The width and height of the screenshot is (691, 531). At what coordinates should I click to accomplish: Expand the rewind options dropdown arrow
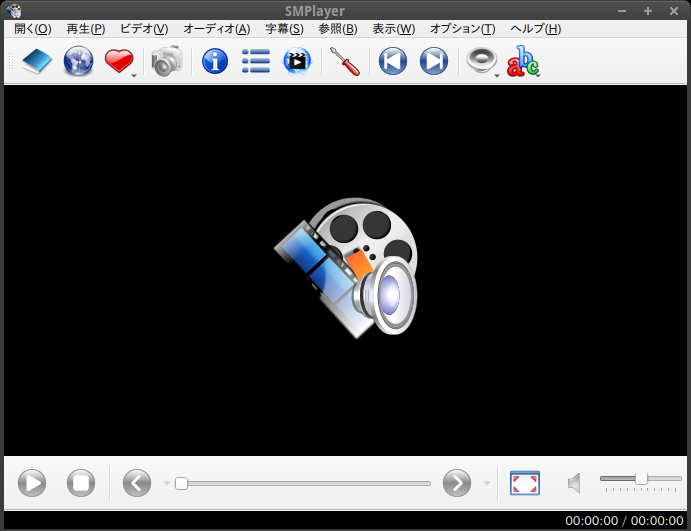(167, 483)
